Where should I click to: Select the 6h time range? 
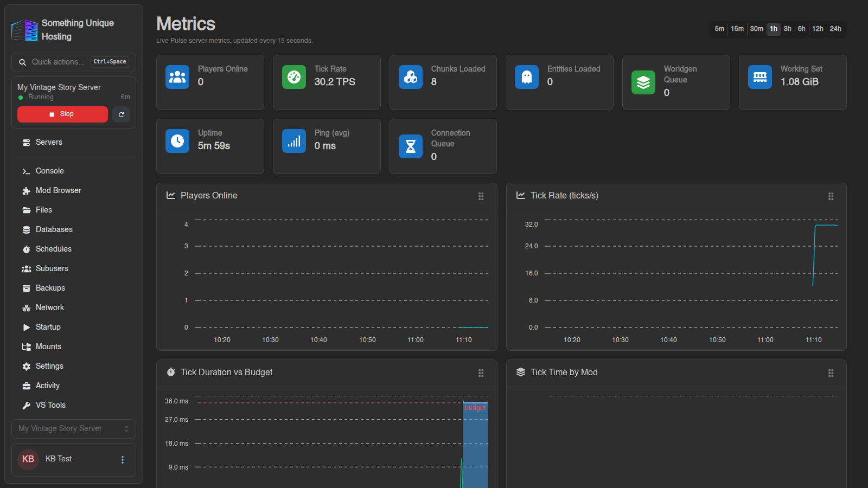pos(802,29)
